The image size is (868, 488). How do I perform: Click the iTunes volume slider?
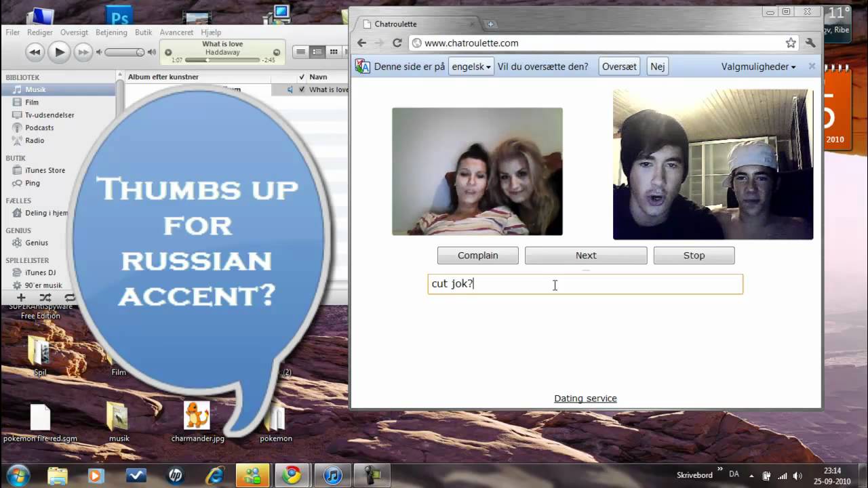click(x=123, y=52)
